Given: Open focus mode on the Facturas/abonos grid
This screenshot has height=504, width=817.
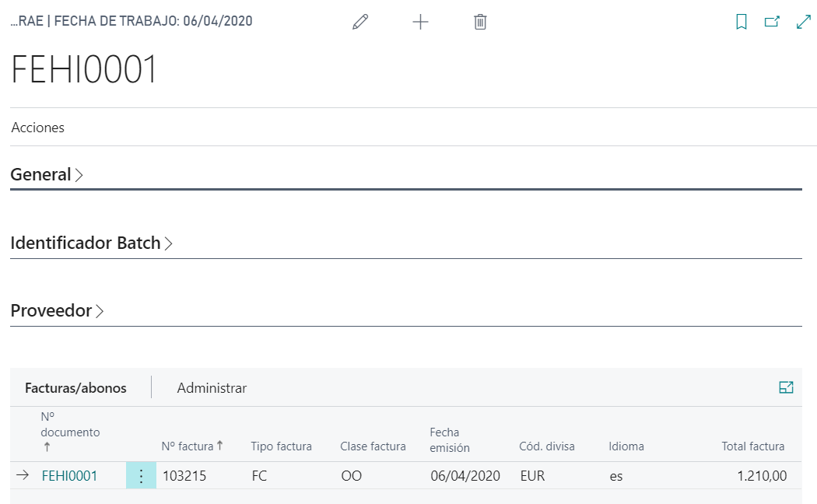Looking at the screenshot, I should [787, 387].
